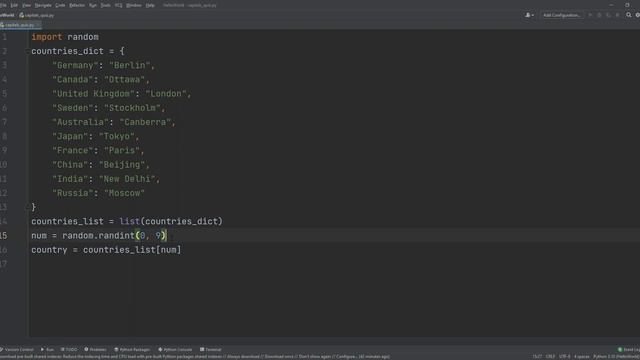Open the Event Log
Viewport: 640px width, 360px height.
point(629,349)
